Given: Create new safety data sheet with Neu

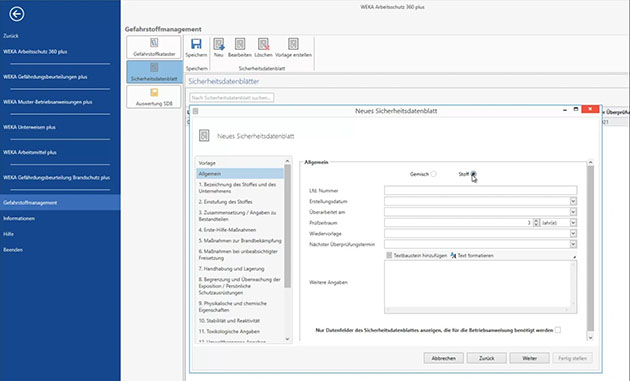Looking at the screenshot, I should pyautogui.click(x=219, y=44).
